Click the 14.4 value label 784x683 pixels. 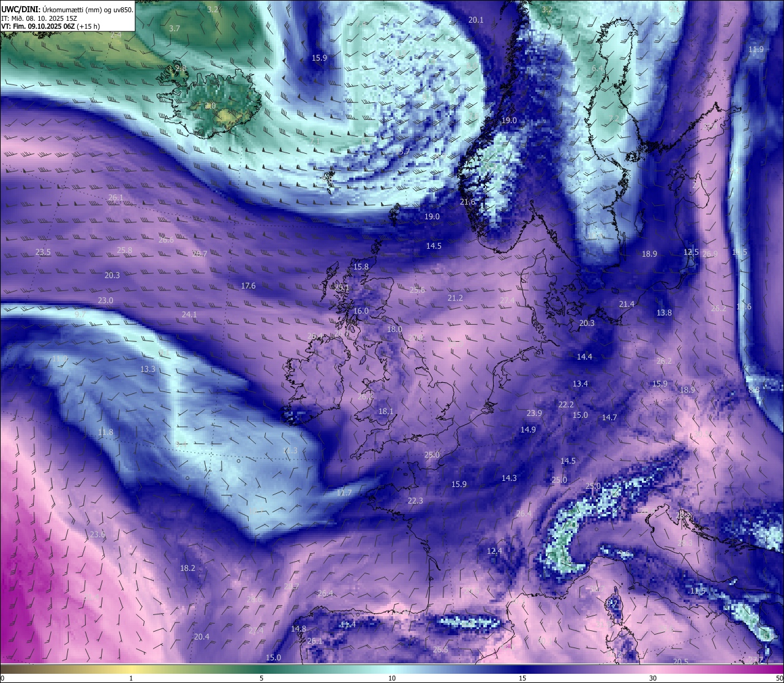tap(584, 357)
